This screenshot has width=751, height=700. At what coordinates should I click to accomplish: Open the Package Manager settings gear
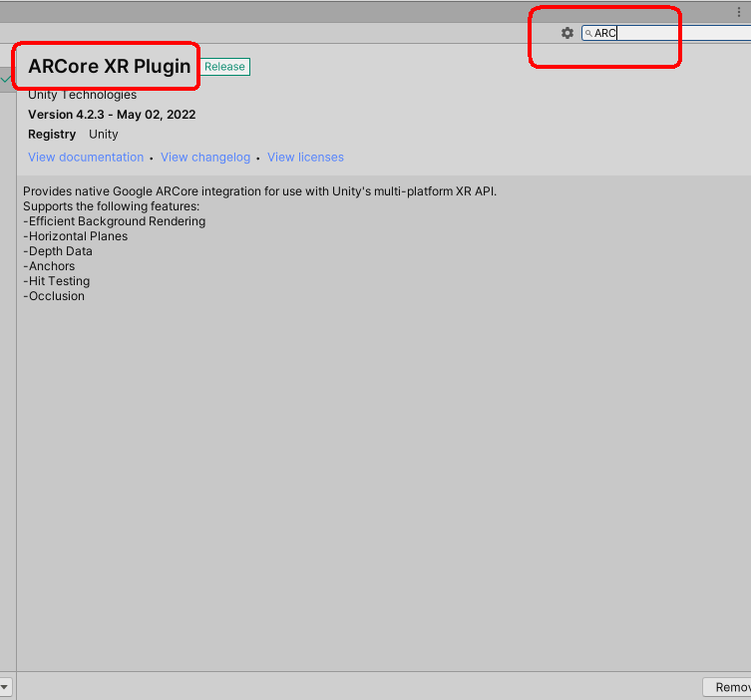(x=567, y=33)
